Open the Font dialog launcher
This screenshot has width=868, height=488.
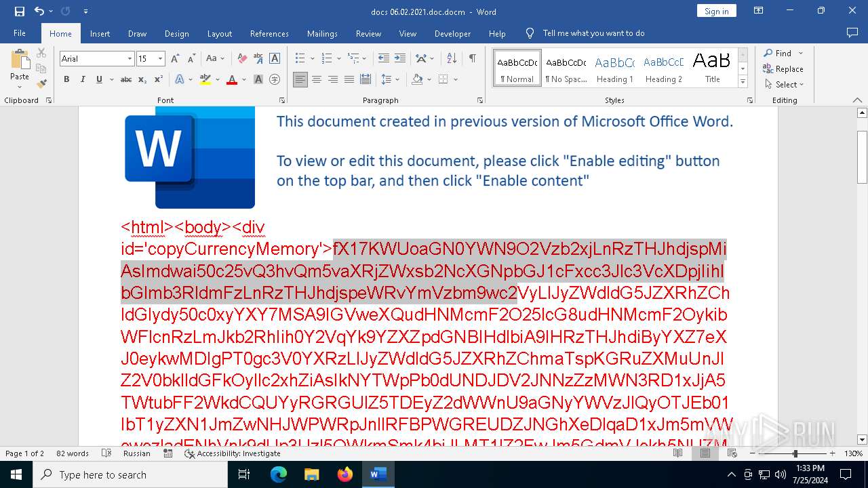click(282, 100)
